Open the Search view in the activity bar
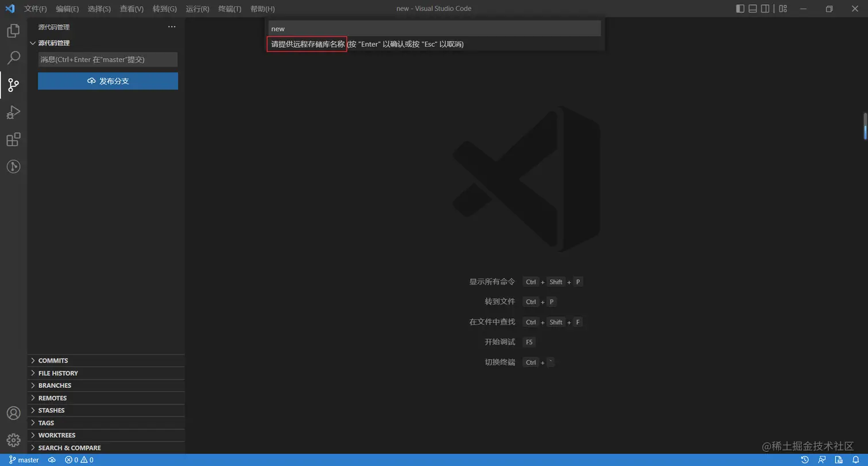 (x=13, y=57)
